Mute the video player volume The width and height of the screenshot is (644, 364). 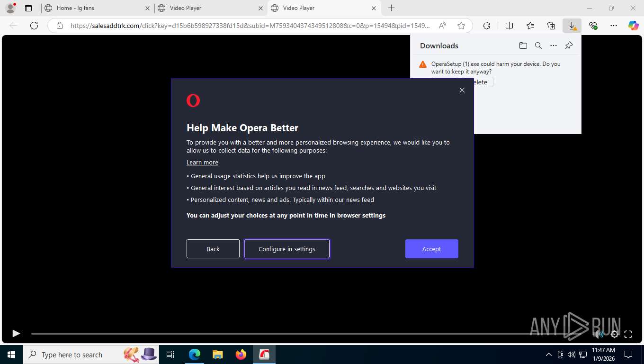click(599, 334)
